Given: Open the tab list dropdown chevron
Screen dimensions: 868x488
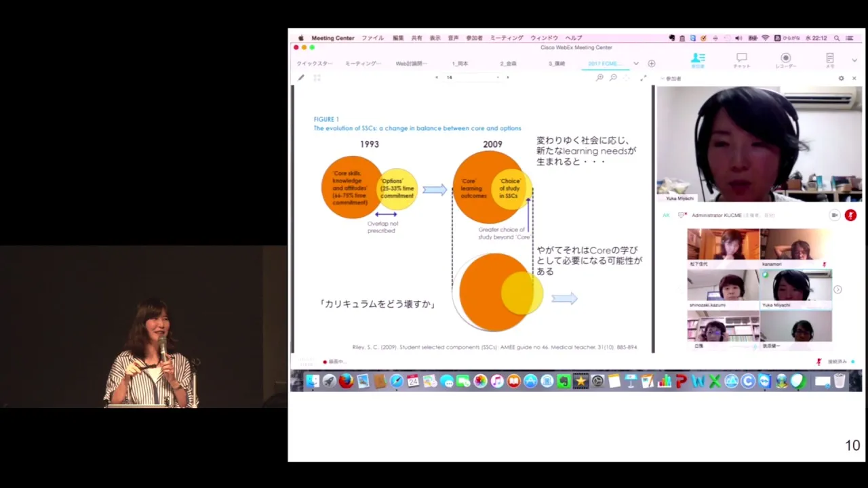Looking at the screenshot, I should [636, 64].
